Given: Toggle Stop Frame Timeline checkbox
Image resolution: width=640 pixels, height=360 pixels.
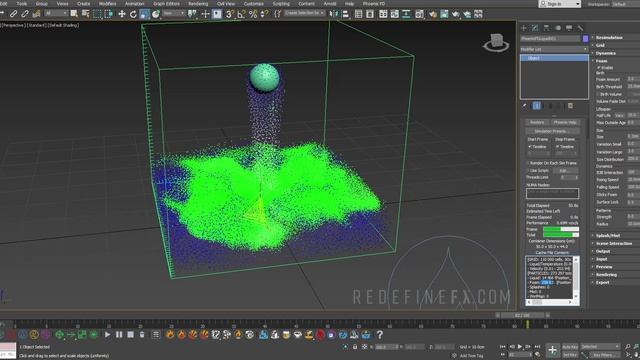Looking at the screenshot, I should click(558, 147).
